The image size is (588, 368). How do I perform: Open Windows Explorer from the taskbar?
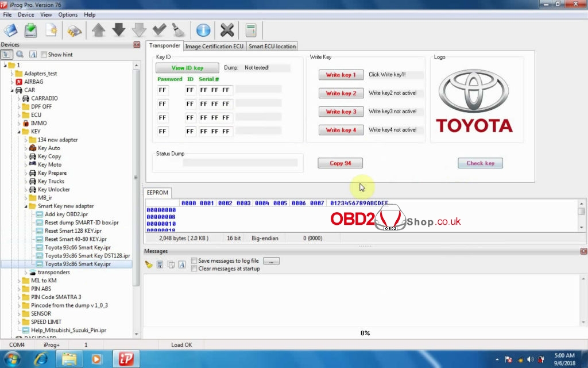(69, 359)
